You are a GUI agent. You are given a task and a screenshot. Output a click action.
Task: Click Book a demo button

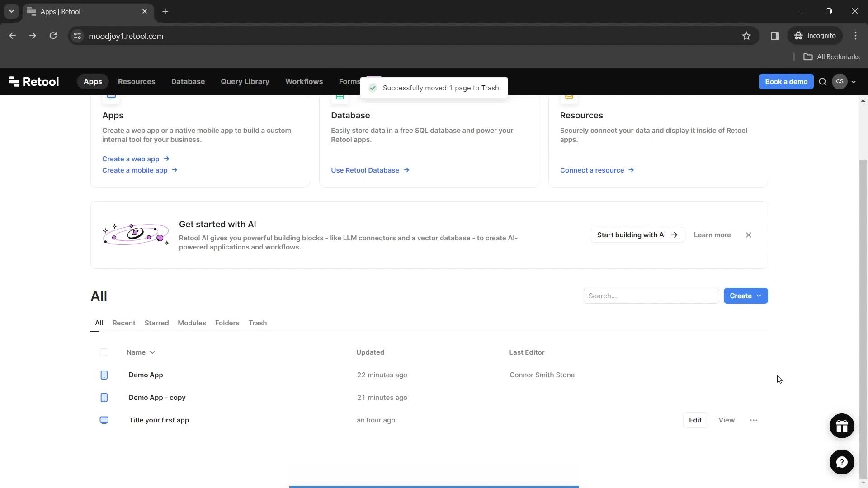point(786,82)
